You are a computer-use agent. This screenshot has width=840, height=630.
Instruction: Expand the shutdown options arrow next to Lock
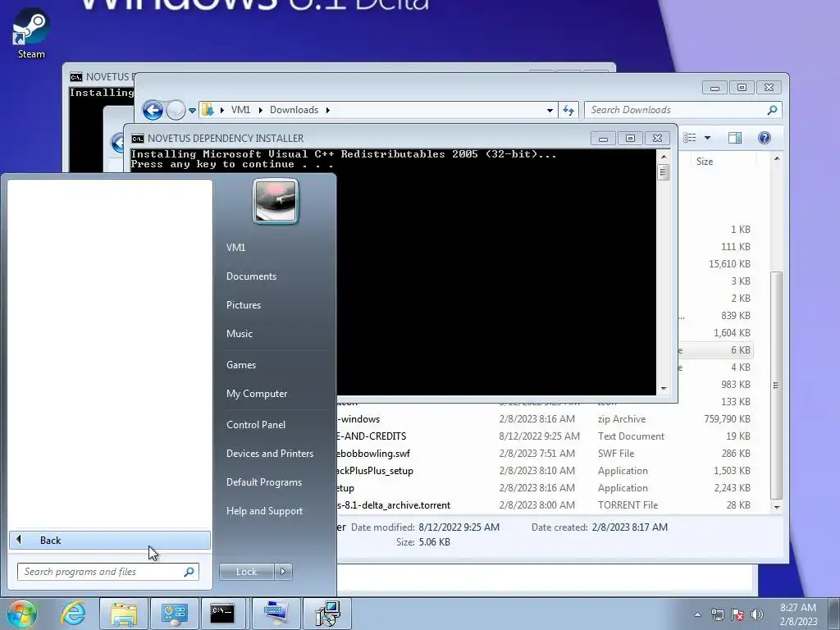[x=283, y=572]
